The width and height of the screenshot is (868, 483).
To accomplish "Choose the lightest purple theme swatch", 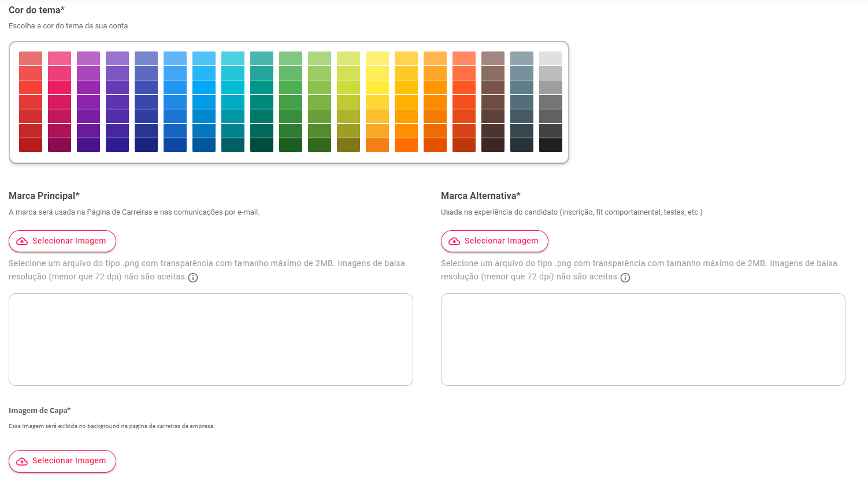I will coord(88,58).
